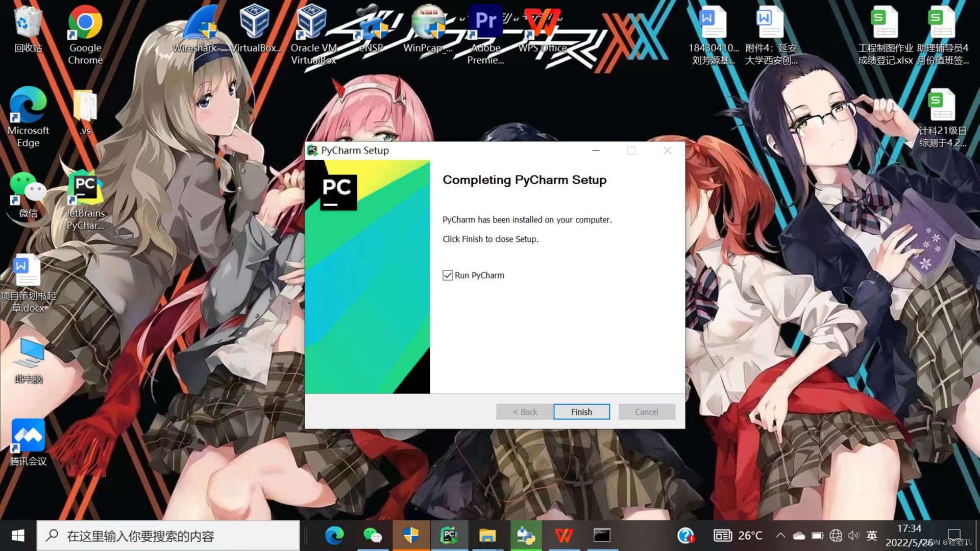Image resolution: width=980 pixels, height=551 pixels.
Task: Open File Explorer from taskbar
Action: [487, 535]
